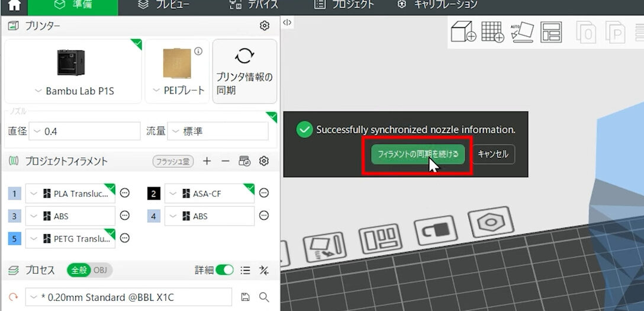
Task: Open the 0.20mm Standard @BBL X1C preset
Action: point(128,297)
